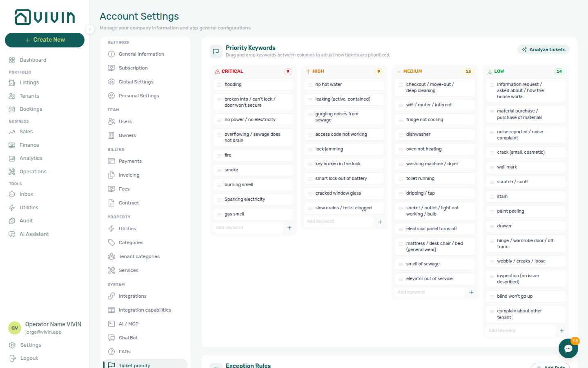Click the 'lock jamming' keyword card

tap(344, 149)
